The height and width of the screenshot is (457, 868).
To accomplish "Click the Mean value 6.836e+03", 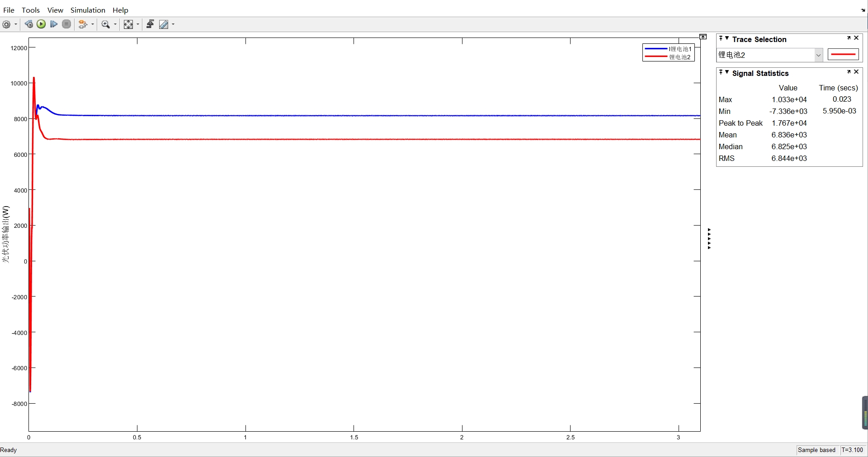I will (x=789, y=135).
